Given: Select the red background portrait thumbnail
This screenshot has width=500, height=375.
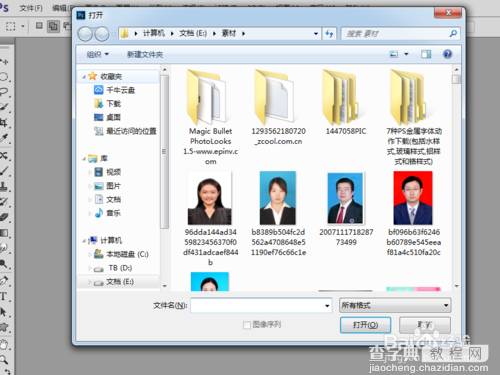Looking at the screenshot, I should coord(413,198).
